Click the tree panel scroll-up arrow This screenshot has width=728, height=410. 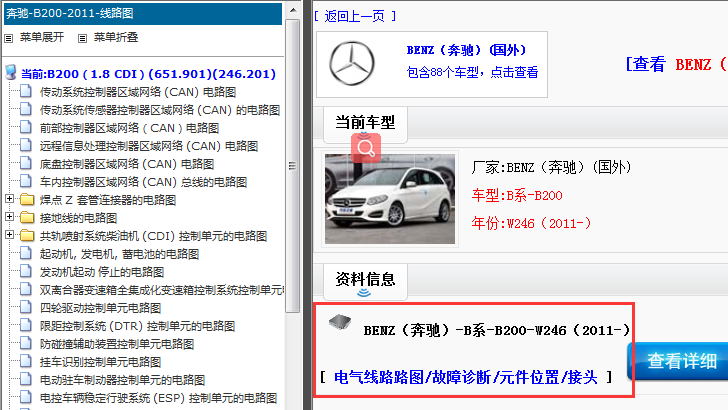[x=293, y=10]
